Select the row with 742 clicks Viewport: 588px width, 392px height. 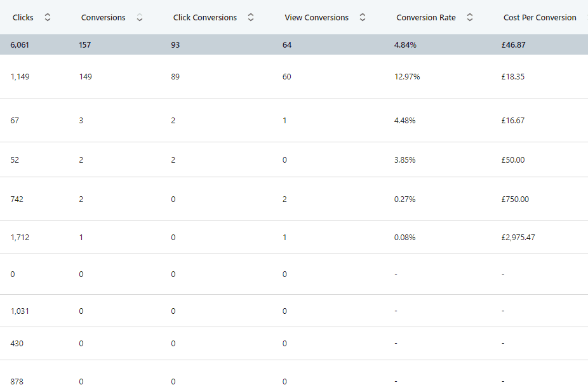tap(294, 199)
